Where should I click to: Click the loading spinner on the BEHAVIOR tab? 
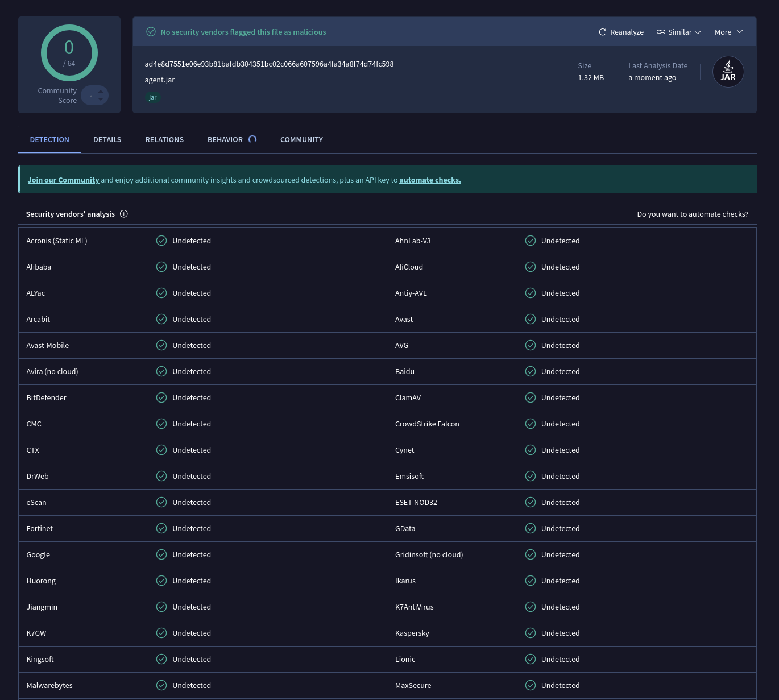point(252,139)
